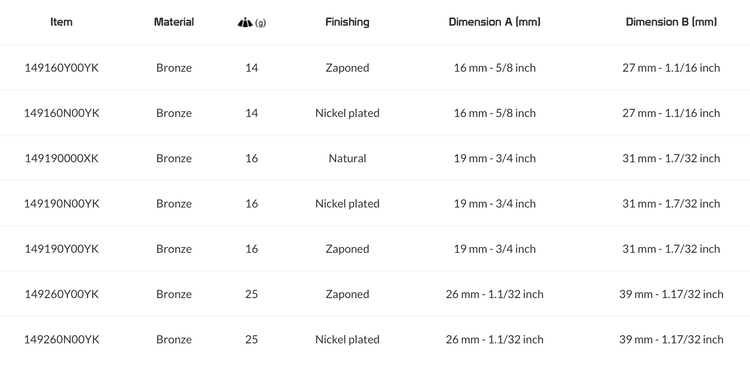Select the Material column header
The width and height of the screenshot is (750, 366).
174,22
